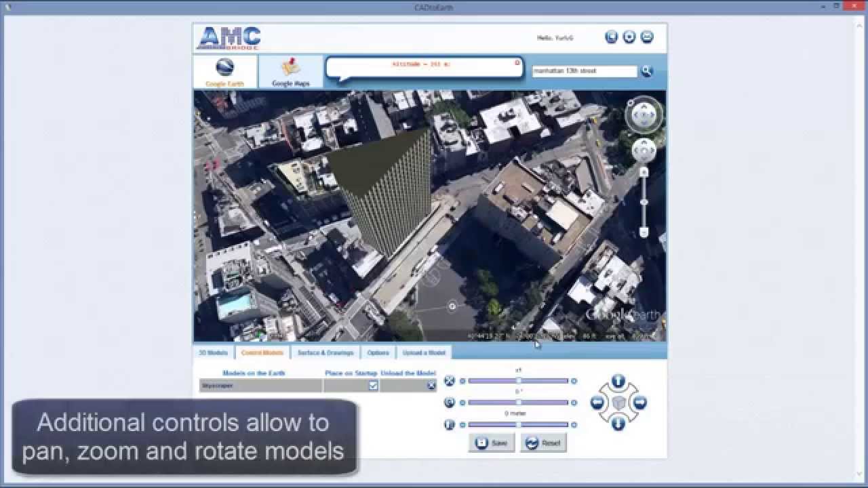Open the 3D Models tab
This screenshot has width=868, height=488.
pos(213,352)
